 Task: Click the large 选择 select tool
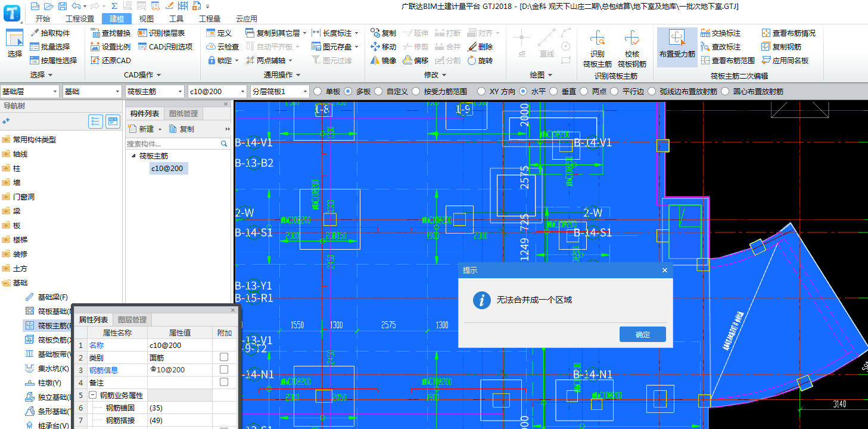coord(15,45)
